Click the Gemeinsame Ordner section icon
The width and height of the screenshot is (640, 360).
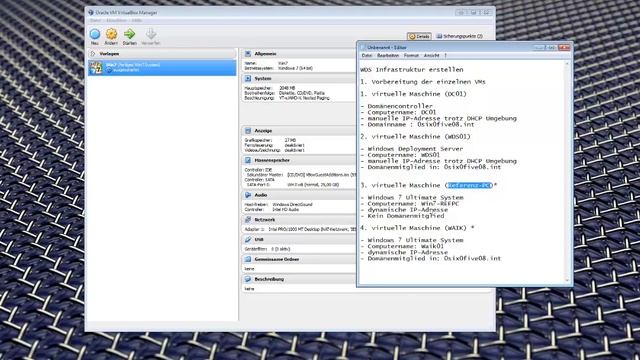pos(248,259)
